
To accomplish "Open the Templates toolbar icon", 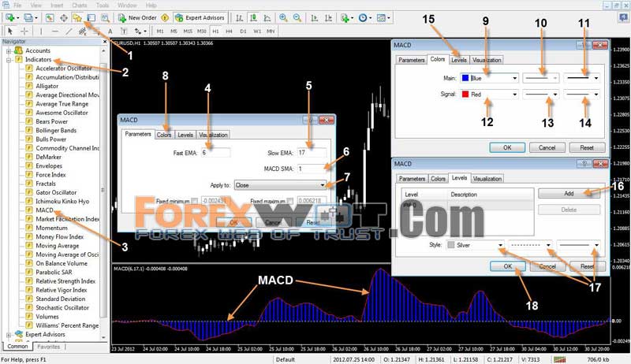I will (381, 17).
